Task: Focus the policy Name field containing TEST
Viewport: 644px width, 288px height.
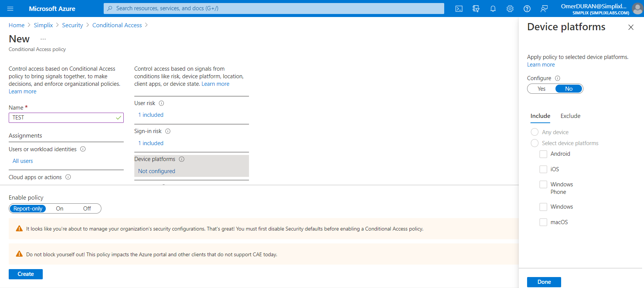Action: click(x=66, y=118)
